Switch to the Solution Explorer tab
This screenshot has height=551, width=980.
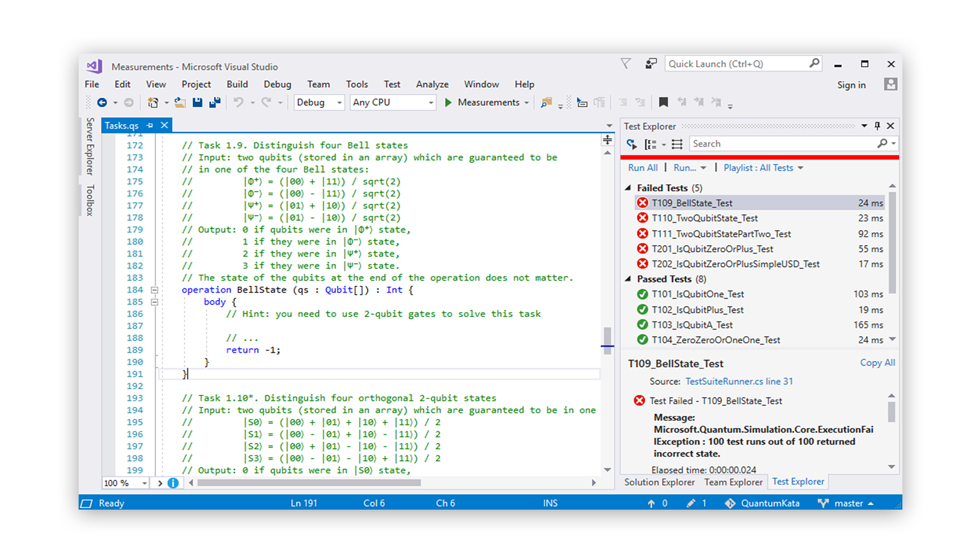pyautogui.click(x=659, y=482)
